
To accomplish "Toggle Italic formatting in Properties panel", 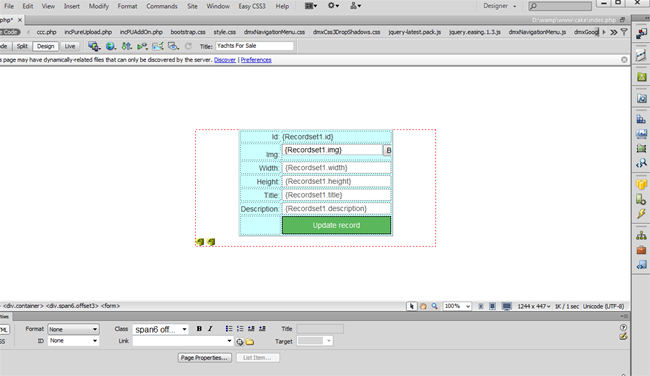I will (x=210, y=328).
